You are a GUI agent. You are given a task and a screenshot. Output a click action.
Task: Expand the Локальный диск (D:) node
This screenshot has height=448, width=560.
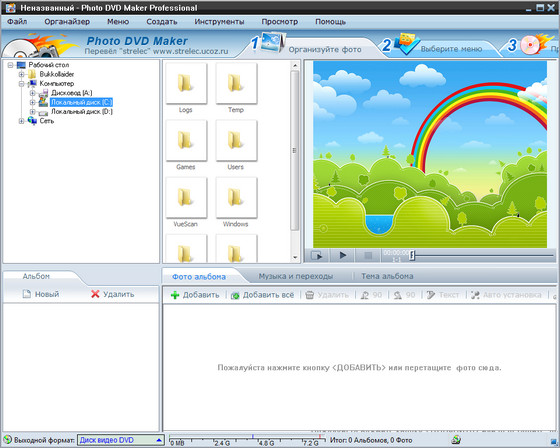point(32,111)
